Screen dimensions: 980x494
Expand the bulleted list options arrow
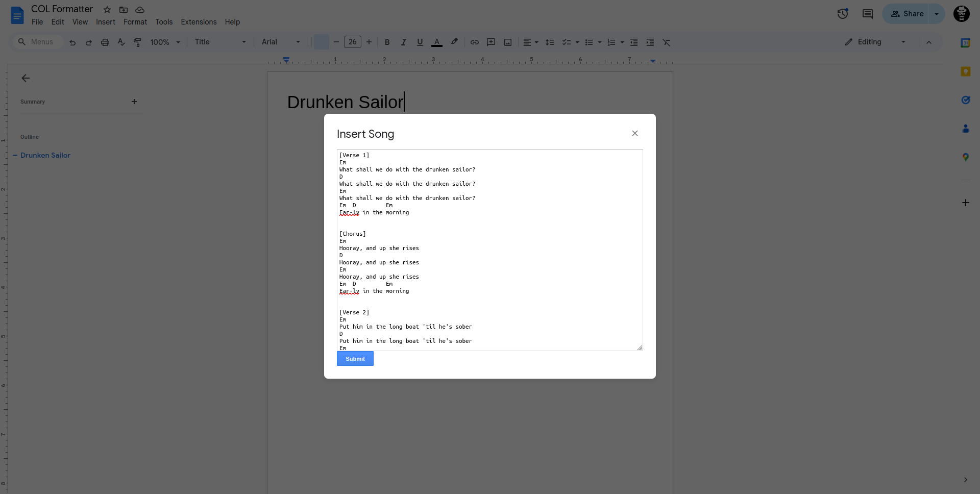(x=600, y=42)
